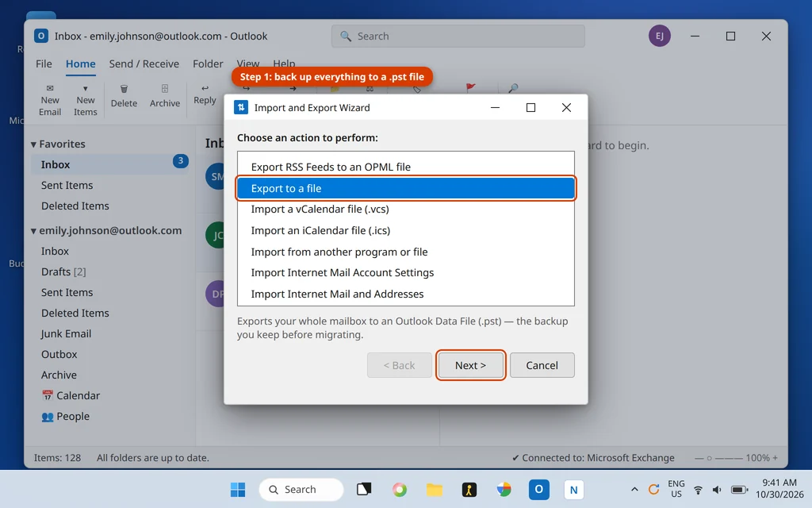Collapse the emily.johnson@outlook.com account tree
This screenshot has height=508, width=812.
tap(33, 231)
